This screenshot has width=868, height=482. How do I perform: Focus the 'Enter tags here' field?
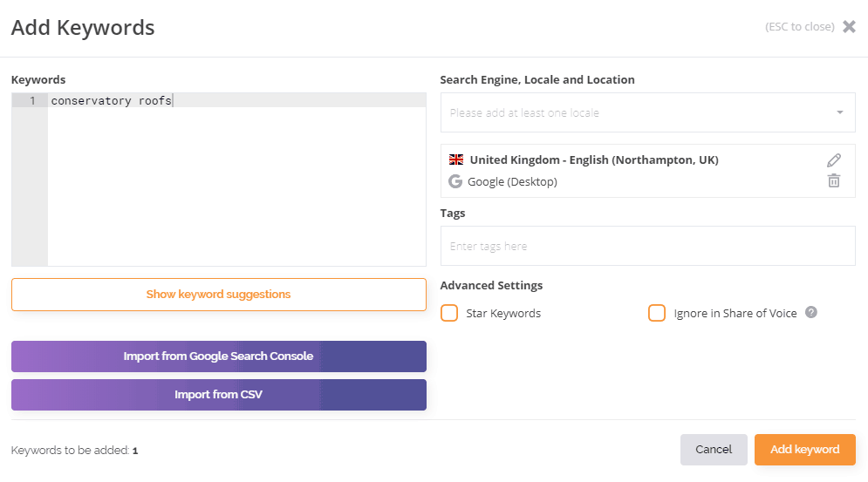647,246
